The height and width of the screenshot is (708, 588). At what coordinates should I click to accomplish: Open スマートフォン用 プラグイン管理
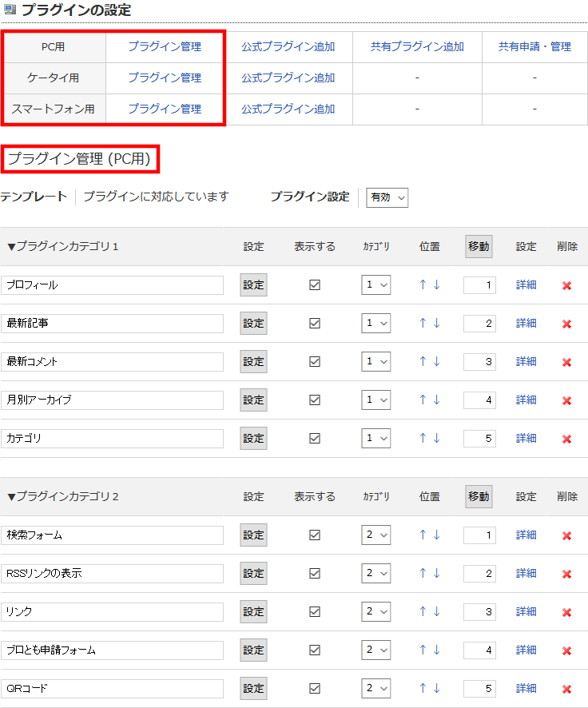click(165, 109)
